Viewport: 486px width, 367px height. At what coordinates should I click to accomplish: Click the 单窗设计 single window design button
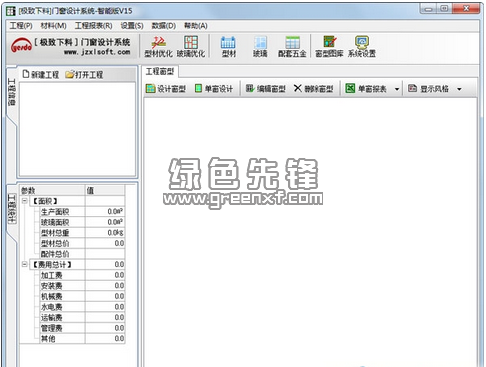[214, 89]
